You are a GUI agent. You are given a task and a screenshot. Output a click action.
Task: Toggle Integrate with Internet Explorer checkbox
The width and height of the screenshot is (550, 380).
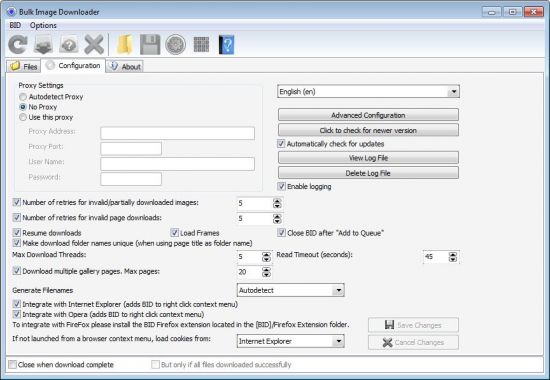pos(16,304)
